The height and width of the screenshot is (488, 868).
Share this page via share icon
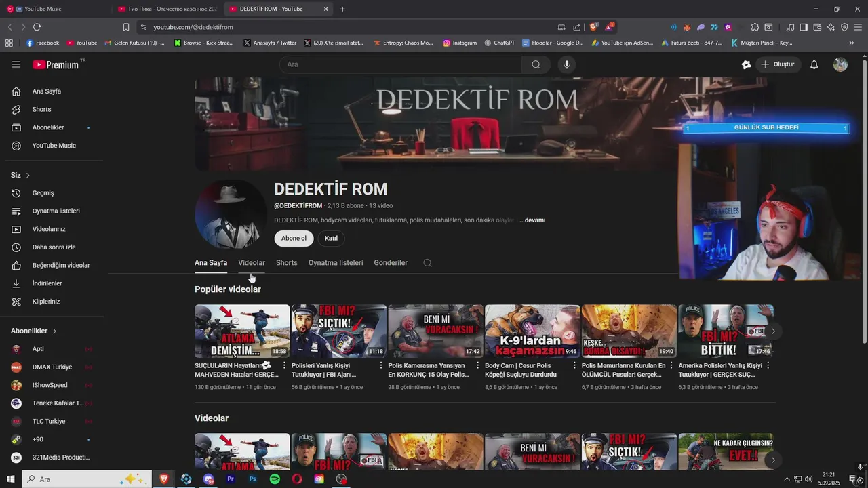pyautogui.click(x=577, y=27)
